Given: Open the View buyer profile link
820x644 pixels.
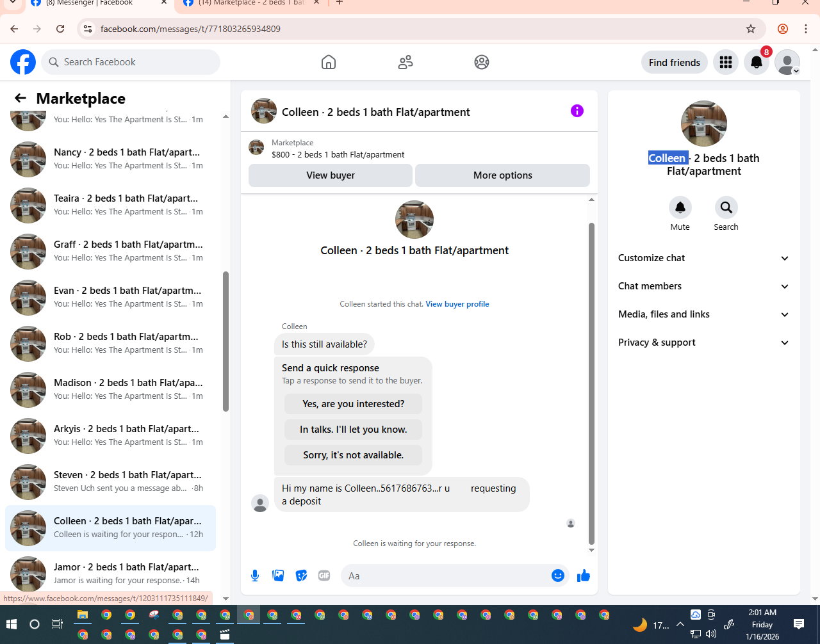Looking at the screenshot, I should 457,304.
